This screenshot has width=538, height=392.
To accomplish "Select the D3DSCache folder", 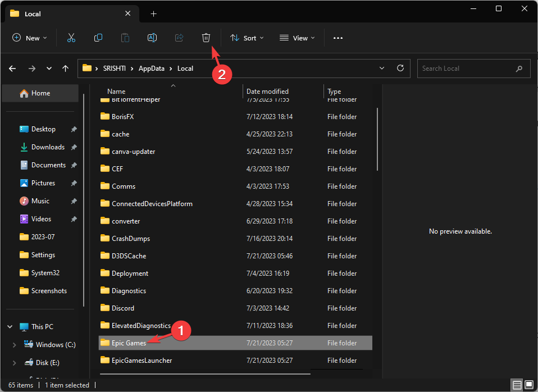I will (235, 256).
